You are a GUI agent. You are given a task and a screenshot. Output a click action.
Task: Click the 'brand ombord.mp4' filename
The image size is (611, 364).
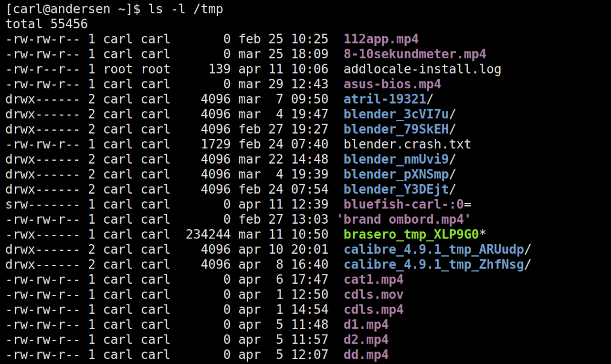pos(404,219)
